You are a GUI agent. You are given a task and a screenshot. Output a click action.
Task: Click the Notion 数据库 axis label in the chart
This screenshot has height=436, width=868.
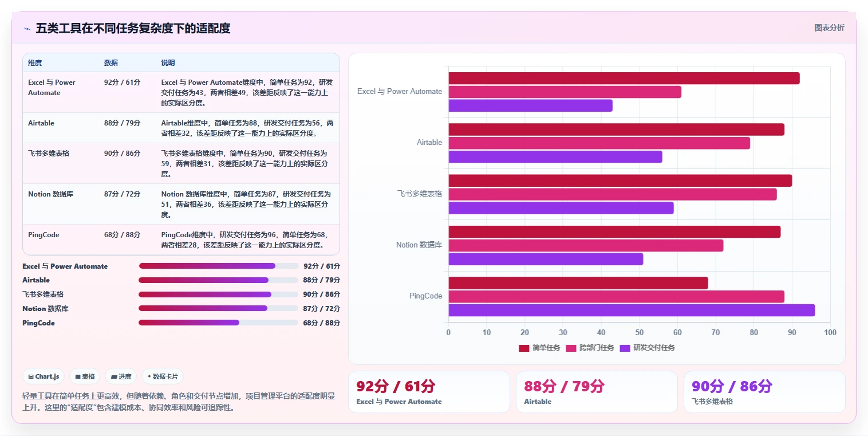419,245
